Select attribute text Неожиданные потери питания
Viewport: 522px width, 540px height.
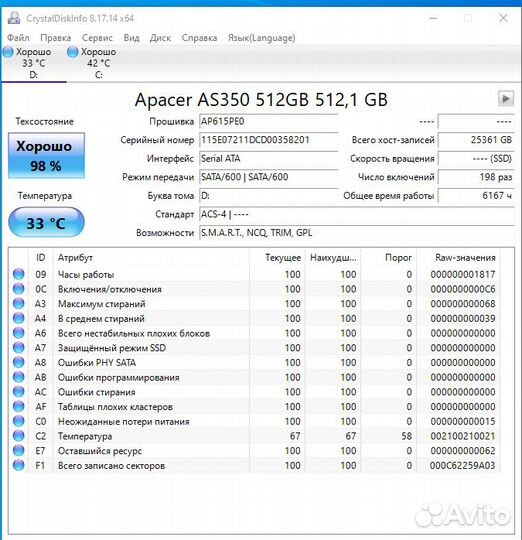(x=124, y=422)
